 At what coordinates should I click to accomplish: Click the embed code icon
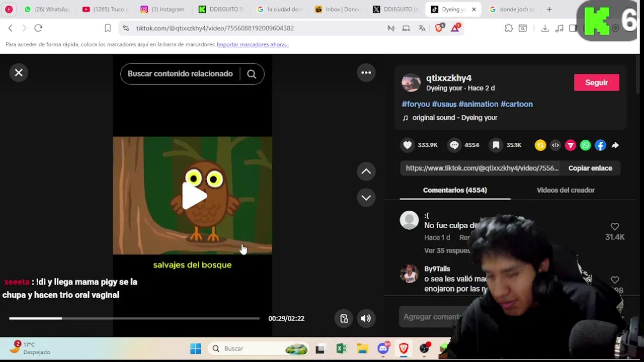(555, 145)
